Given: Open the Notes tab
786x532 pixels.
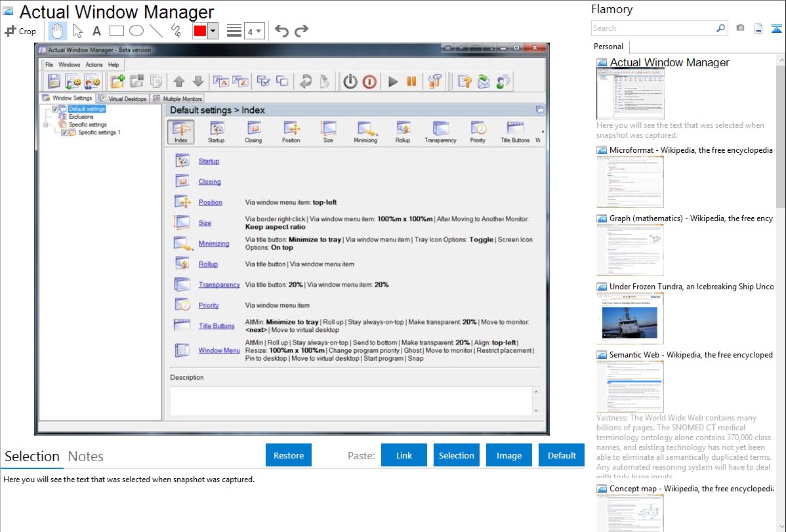Looking at the screenshot, I should [x=86, y=457].
